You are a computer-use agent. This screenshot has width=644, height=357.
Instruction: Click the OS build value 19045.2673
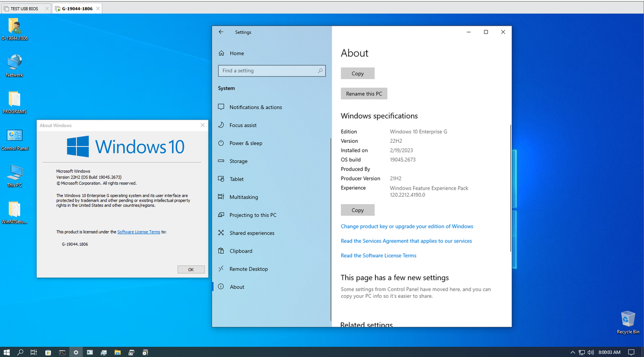pos(403,160)
